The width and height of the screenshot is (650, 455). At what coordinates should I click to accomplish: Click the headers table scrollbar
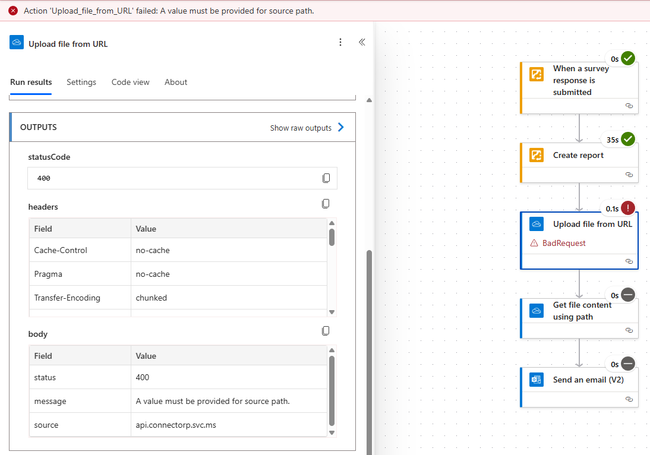[x=332, y=238]
